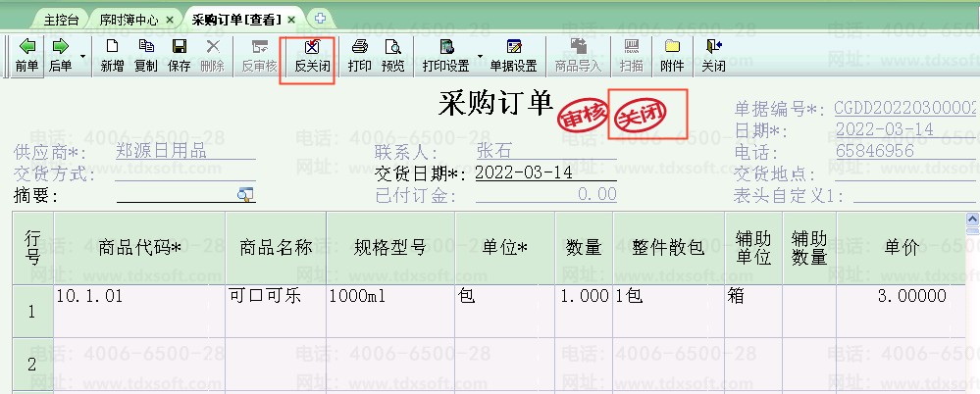The height and width of the screenshot is (394, 980).
Task: Open the dropdown arrow beside 后单
Action: 82,56
